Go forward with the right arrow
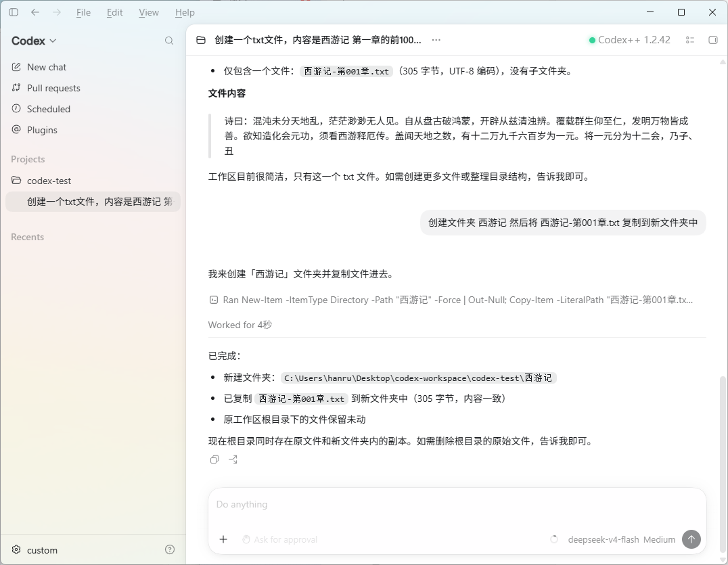Image resolution: width=728 pixels, height=565 pixels. point(57,13)
